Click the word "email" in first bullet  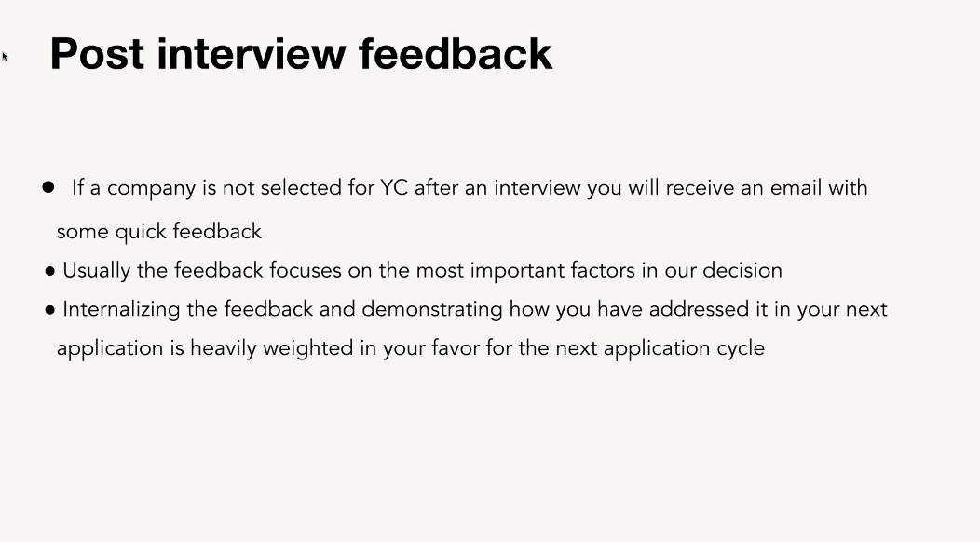(796, 188)
